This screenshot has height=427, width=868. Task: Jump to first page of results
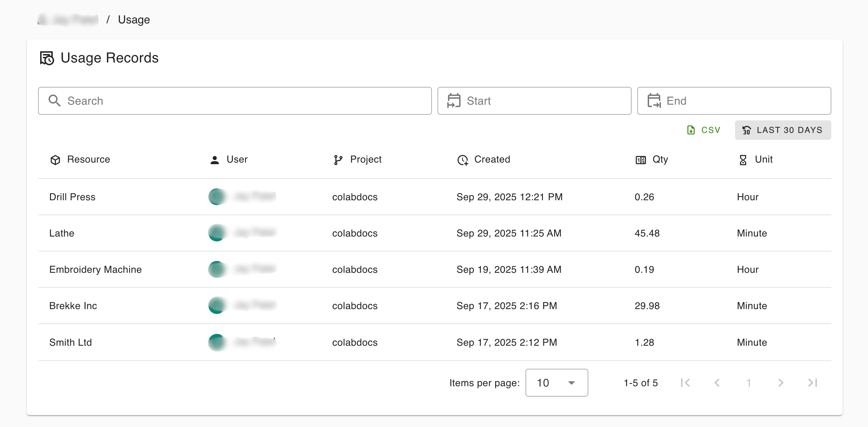click(685, 383)
